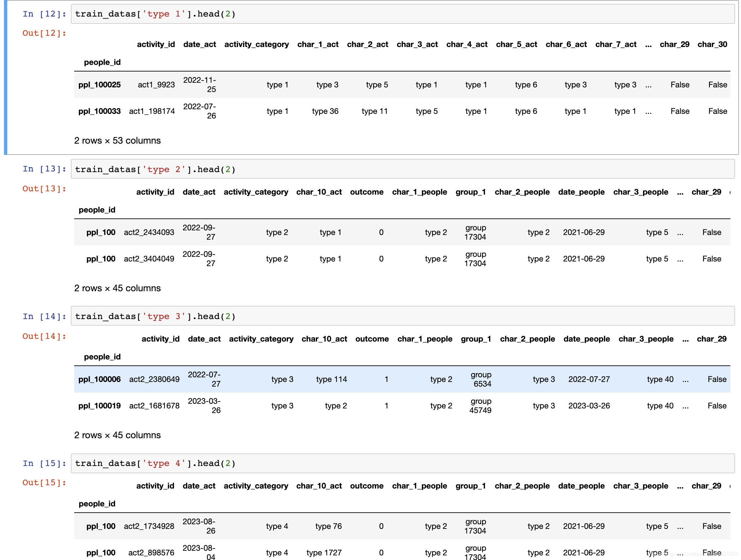Click the char_1_act column header
The image size is (741, 560).
[318, 44]
